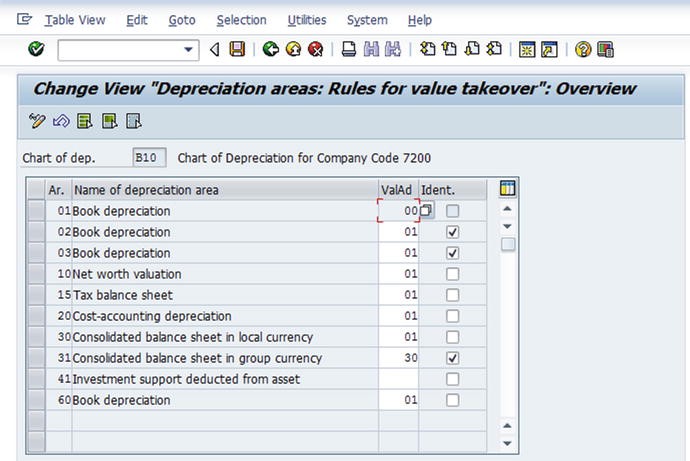The image size is (690, 461).
Task: Open the Goto menu
Action: coord(182,20)
